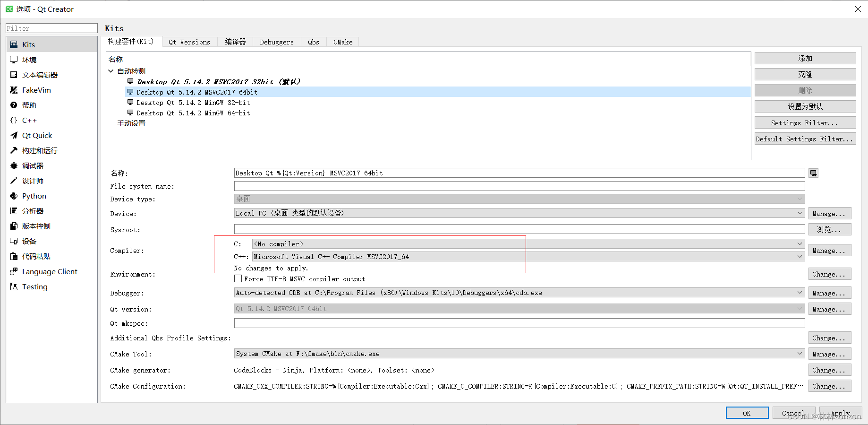Switch to the Qbs tab
Image resolution: width=868 pixels, height=425 pixels.
[314, 42]
